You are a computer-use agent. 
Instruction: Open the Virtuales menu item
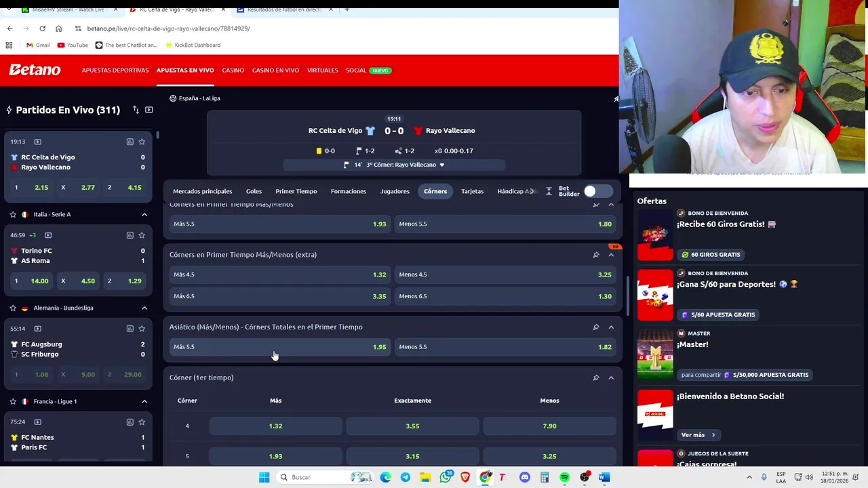[322, 70]
